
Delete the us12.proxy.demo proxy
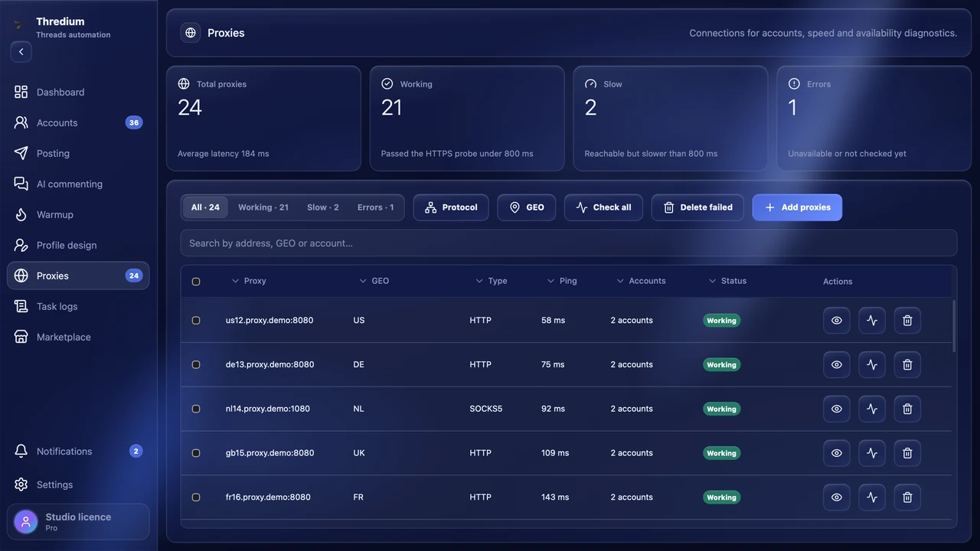coord(907,321)
